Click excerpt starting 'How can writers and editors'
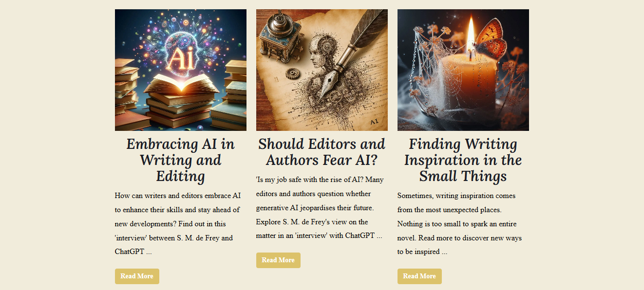 tap(178, 224)
